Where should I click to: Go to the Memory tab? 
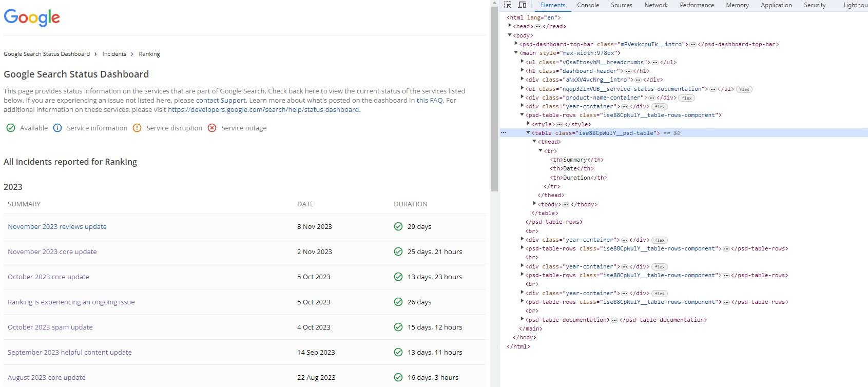click(737, 5)
